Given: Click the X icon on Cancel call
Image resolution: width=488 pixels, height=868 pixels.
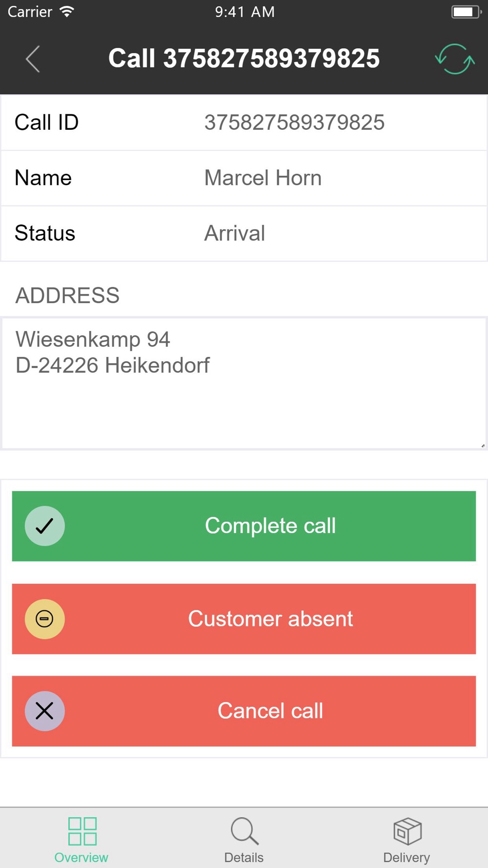Looking at the screenshot, I should [45, 711].
